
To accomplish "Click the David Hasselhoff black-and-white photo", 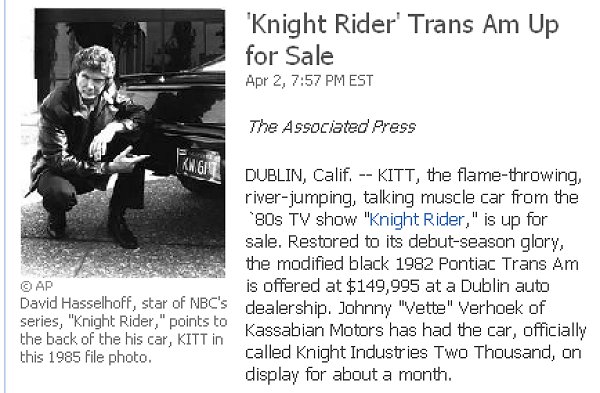I will pos(123,143).
